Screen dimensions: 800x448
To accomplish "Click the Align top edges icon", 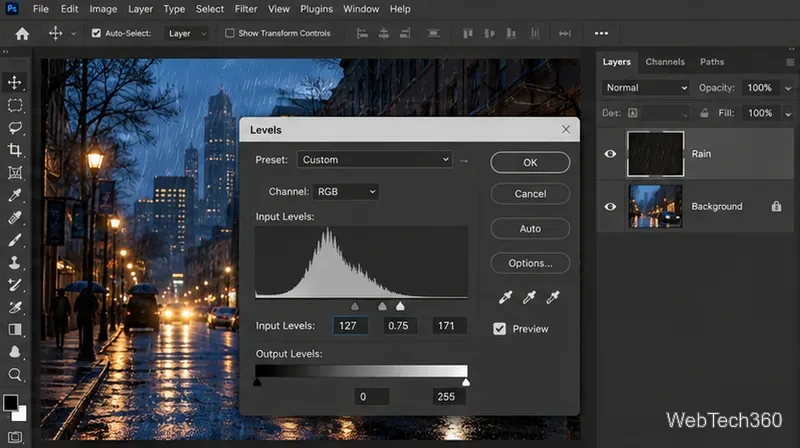I will pos(467,34).
